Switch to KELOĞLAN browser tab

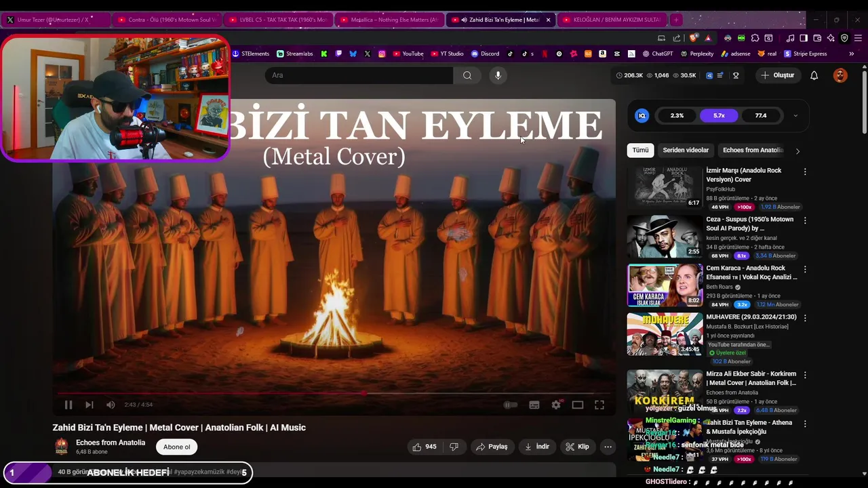(x=612, y=20)
